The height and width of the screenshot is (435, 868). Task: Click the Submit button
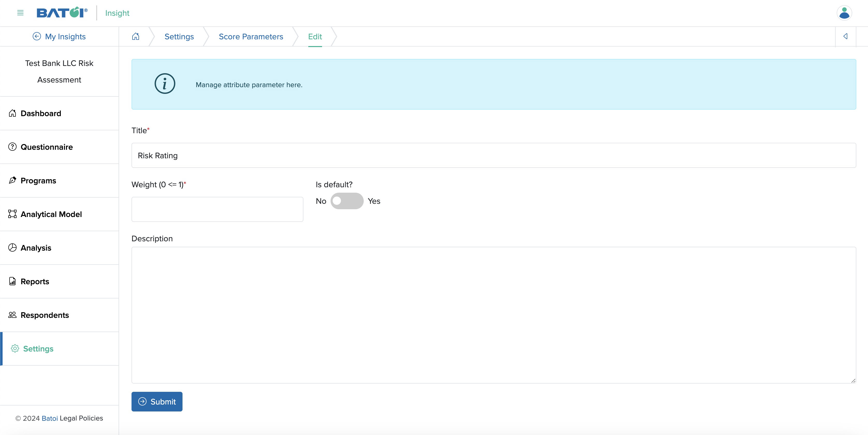pyautogui.click(x=157, y=401)
